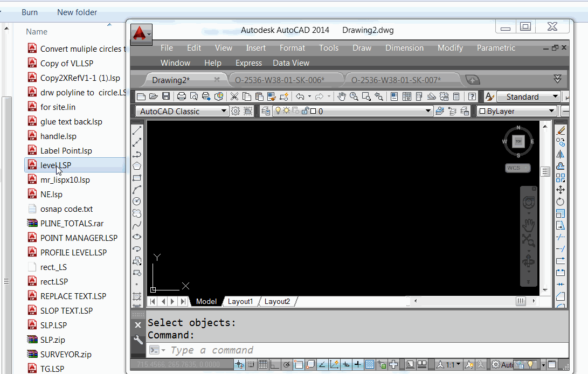
Task: Open the Dimension menu
Action: click(404, 48)
